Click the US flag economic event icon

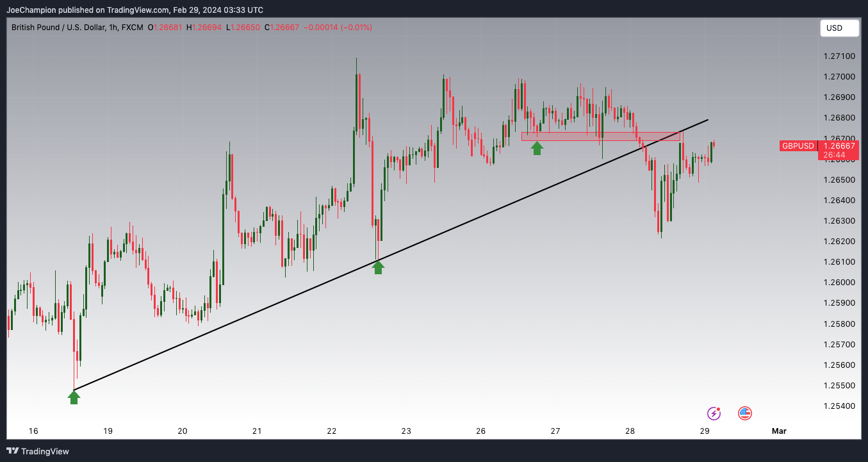[x=744, y=413]
